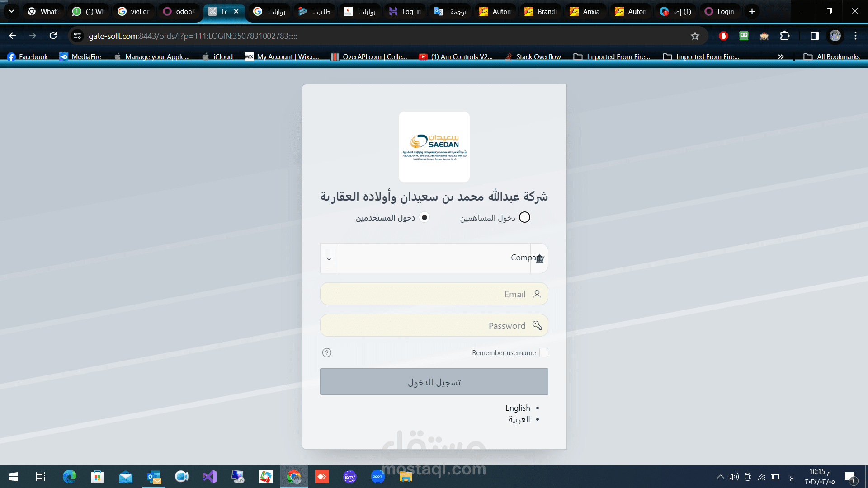Viewport: 868px width, 488px height.
Task: Open a new tab with the plus button
Action: pos(752,11)
